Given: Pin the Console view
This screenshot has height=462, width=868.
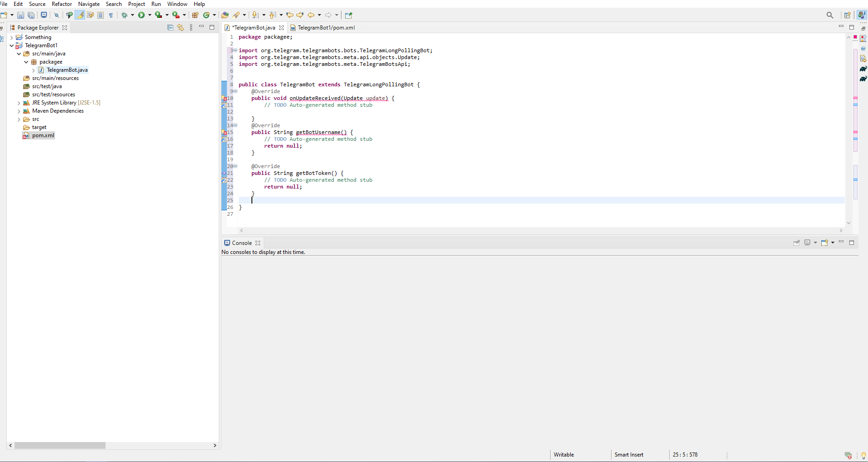Looking at the screenshot, I should point(797,243).
